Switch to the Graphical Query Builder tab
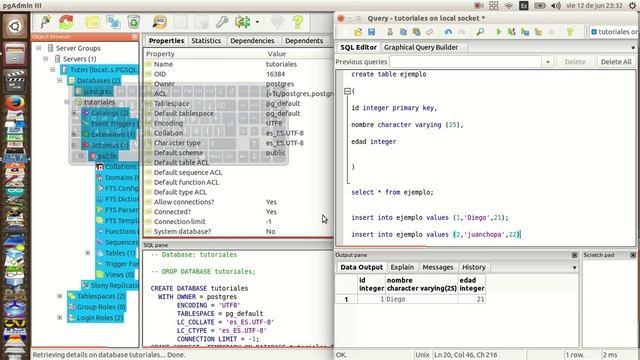The height and width of the screenshot is (360, 640). (x=421, y=47)
